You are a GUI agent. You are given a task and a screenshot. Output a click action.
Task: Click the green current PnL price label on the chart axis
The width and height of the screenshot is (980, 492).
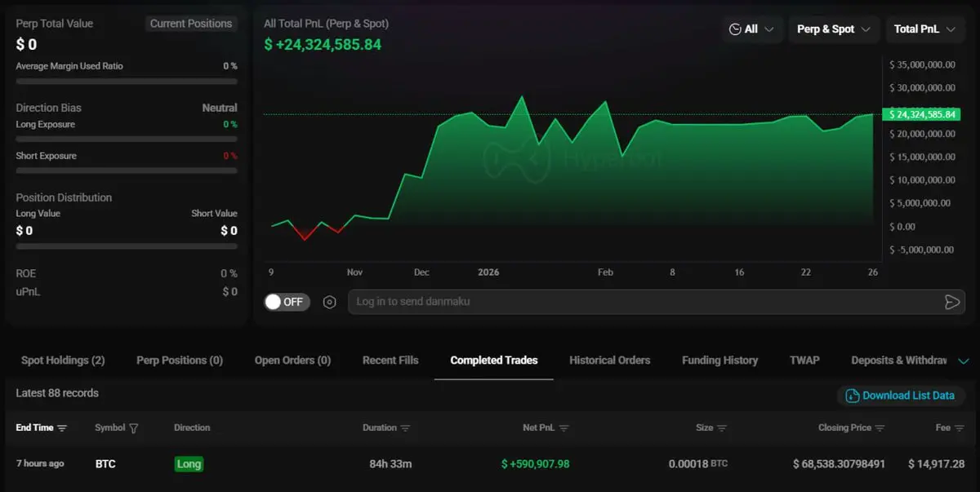point(921,114)
